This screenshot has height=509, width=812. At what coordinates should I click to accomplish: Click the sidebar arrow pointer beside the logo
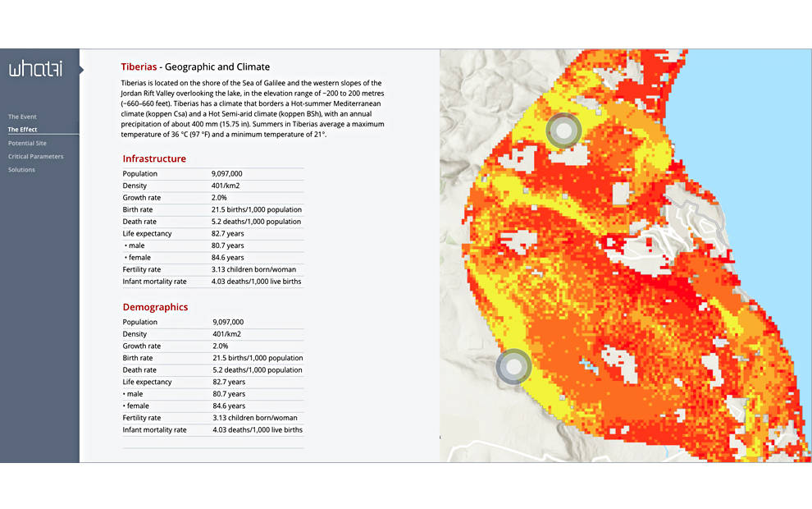point(81,71)
